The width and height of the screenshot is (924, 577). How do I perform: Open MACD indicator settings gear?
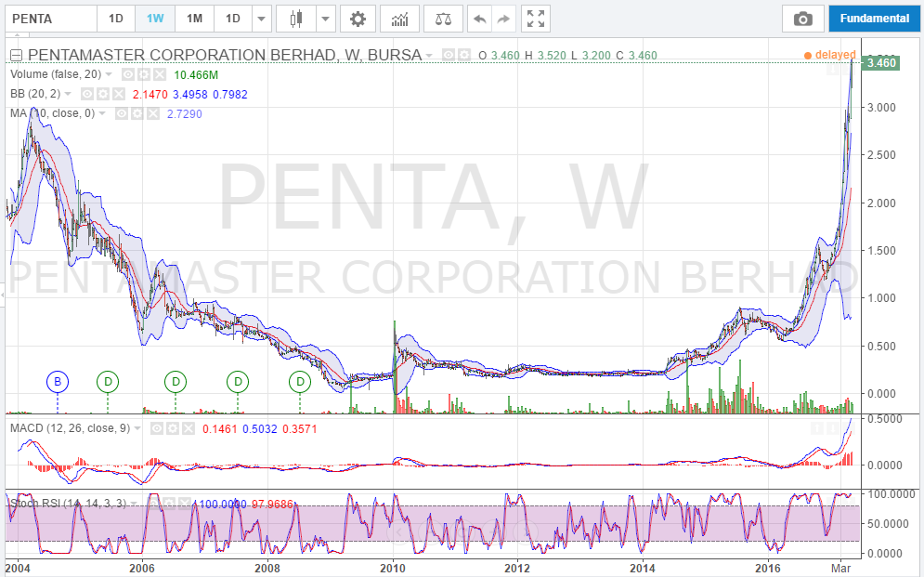(172, 428)
